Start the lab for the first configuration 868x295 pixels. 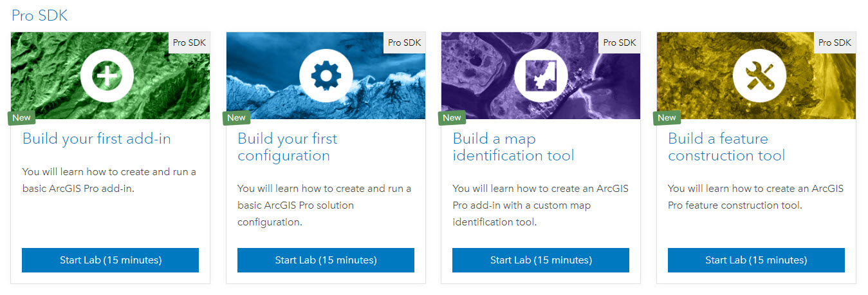pos(326,260)
